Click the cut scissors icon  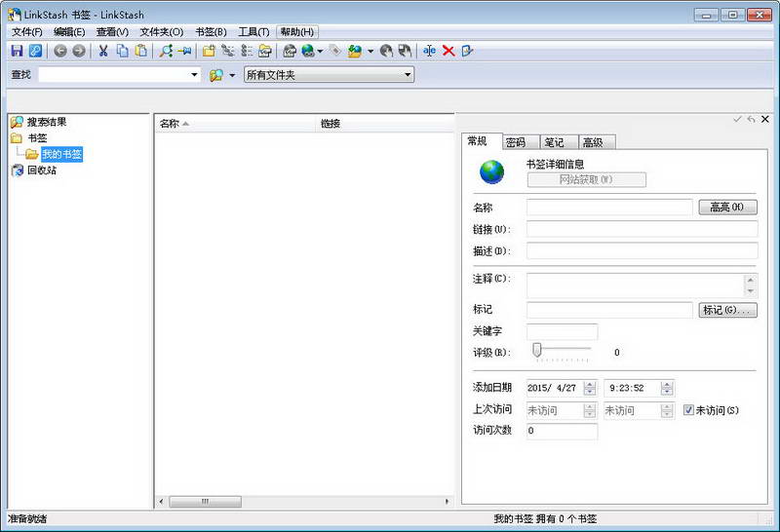click(103, 51)
